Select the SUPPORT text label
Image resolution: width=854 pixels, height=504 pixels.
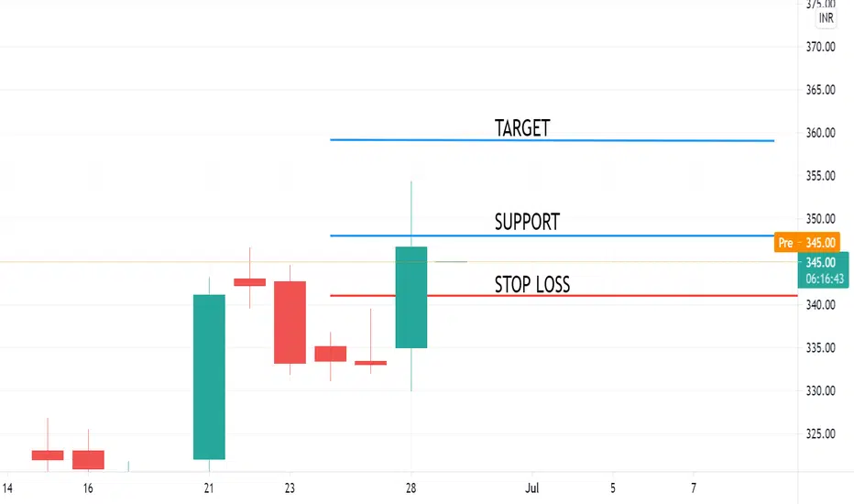(527, 222)
